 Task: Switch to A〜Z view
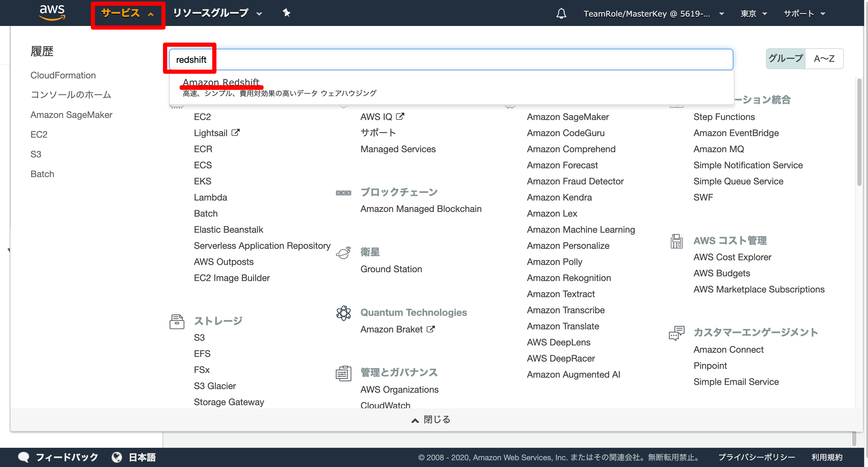(x=824, y=59)
